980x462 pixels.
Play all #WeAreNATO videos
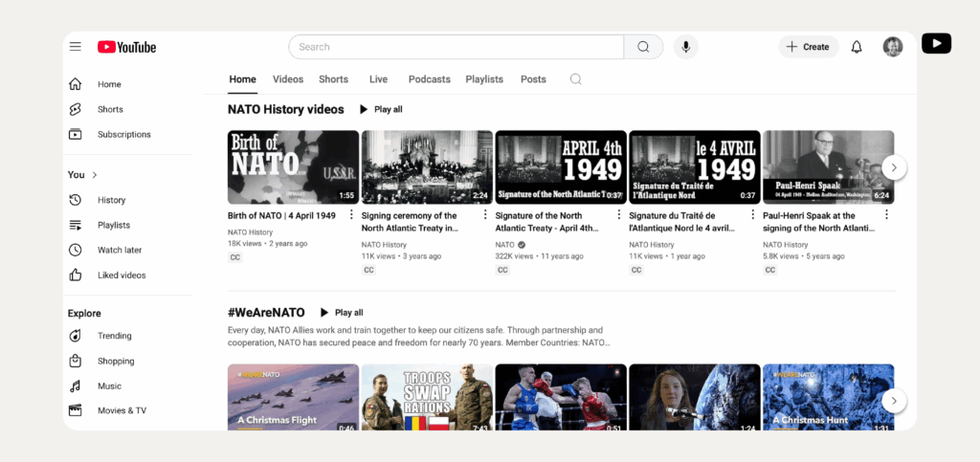tap(342, 312)
